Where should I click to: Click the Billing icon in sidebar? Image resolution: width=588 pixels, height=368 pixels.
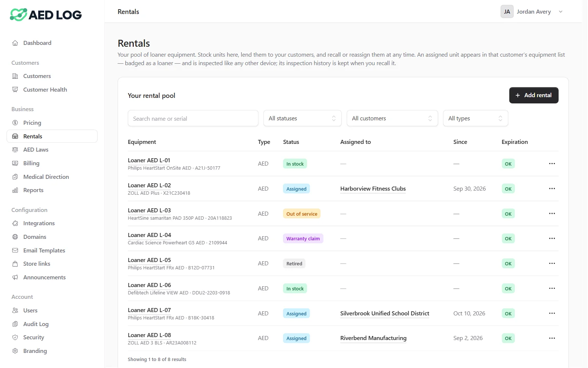tap(15, 163)
